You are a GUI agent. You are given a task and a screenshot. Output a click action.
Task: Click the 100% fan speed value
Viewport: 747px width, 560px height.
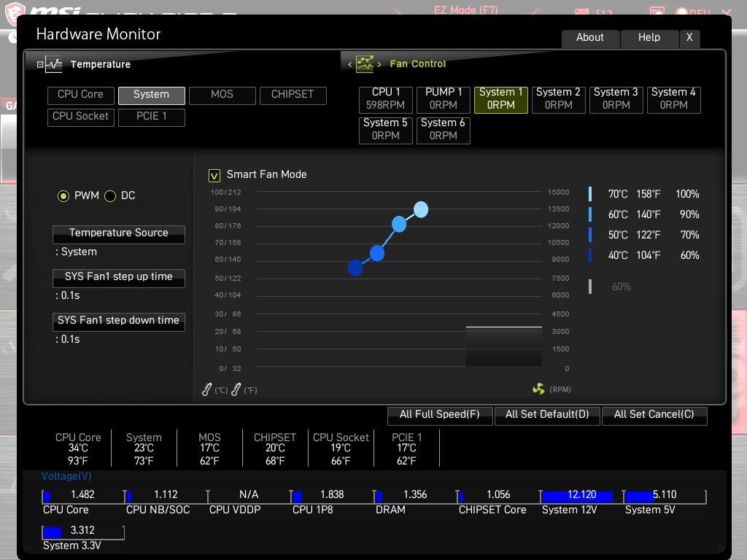(x=687, y=194)
